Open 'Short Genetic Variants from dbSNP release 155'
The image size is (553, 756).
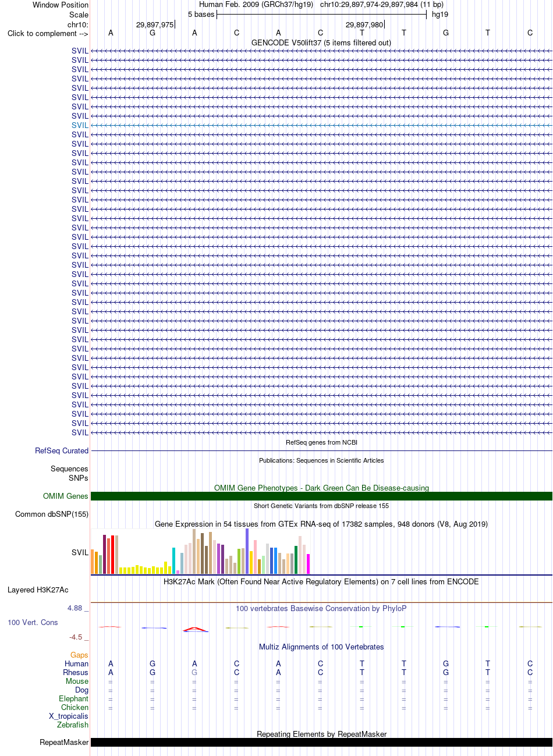coord(321,506)
